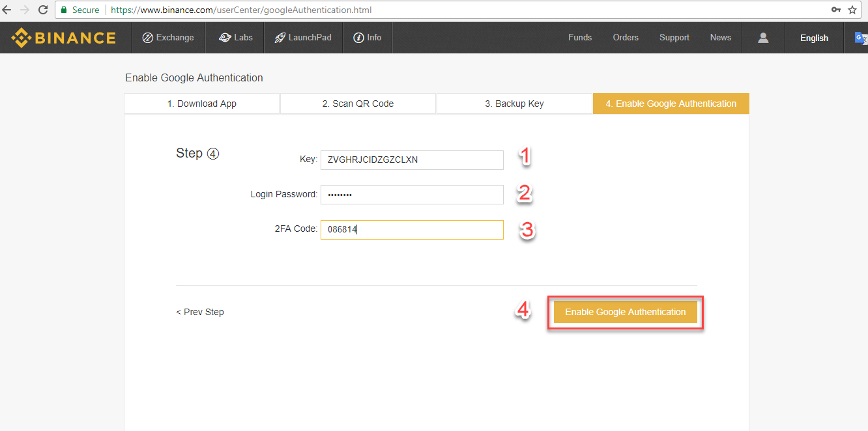Go back via Prev Step link
The width and height of the screenshot is (868, 431).
click(200, 312)
